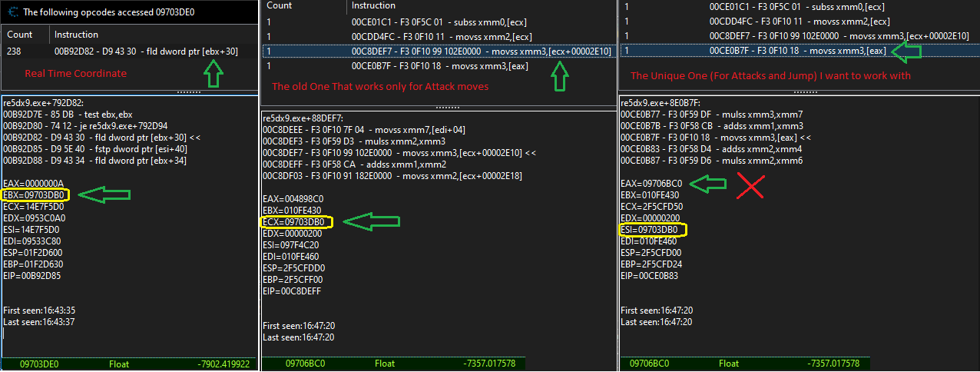Image resolution: width=980 pixels, height=372 pixels.
Task: Click the status bar value -7902.419922
Action: [223, 364]
